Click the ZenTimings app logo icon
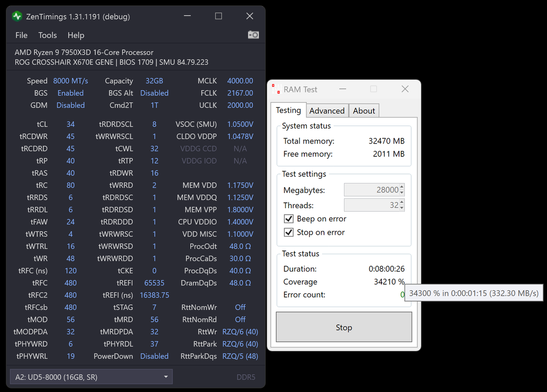 (17, 16)
